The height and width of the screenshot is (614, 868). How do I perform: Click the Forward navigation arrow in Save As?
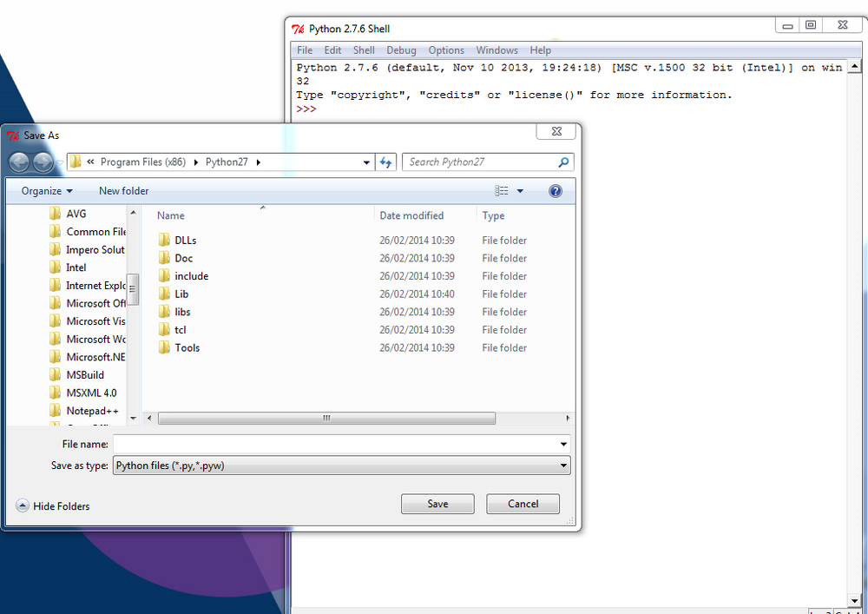[x=43, y=162]
